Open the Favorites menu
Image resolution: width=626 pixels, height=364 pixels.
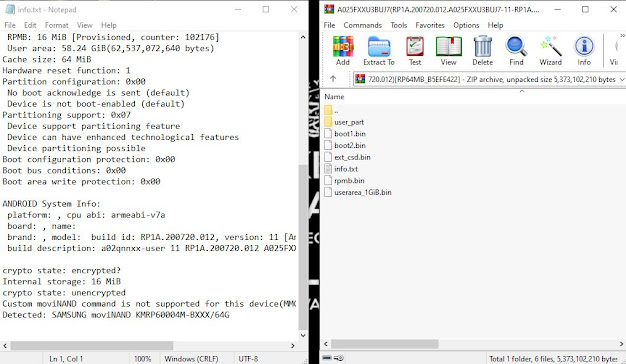coord(430,25)
